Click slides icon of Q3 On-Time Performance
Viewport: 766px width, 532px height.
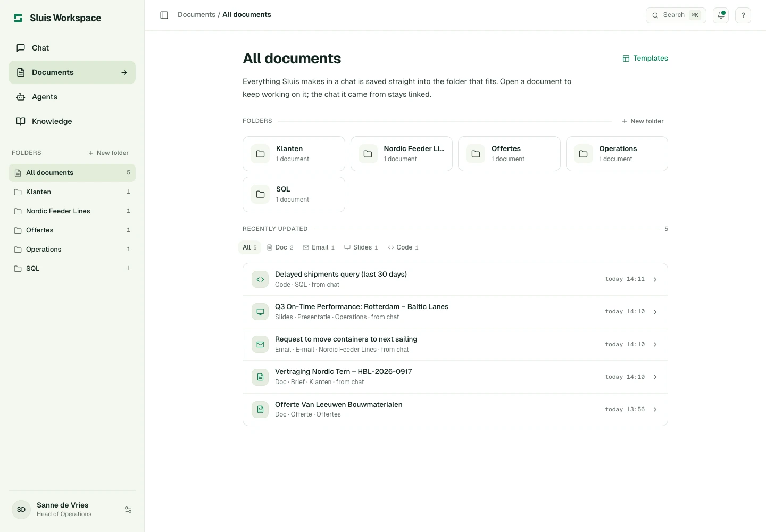260,312
